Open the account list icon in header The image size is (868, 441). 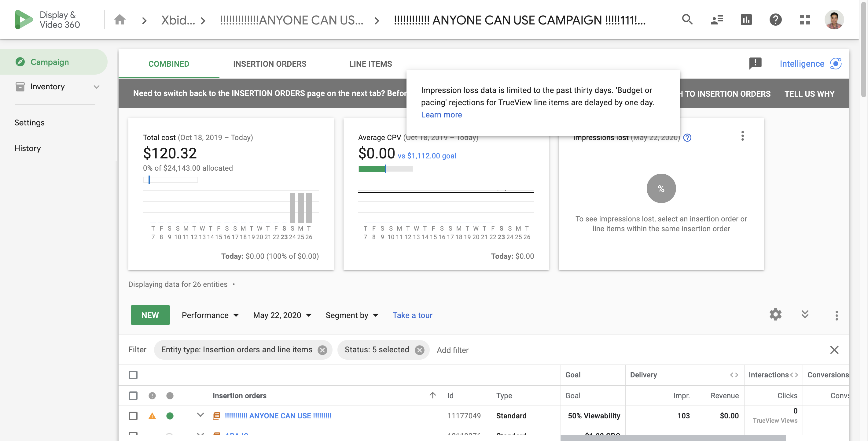717,20
